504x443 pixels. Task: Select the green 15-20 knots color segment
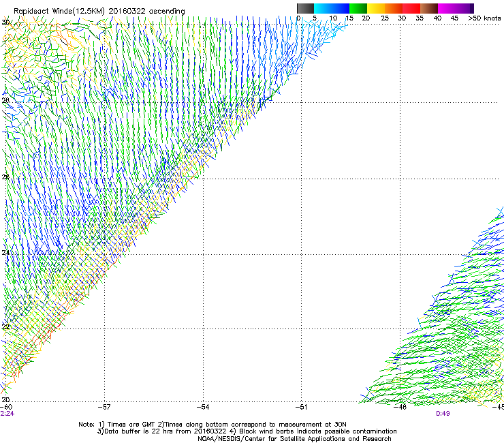point(358,8)
